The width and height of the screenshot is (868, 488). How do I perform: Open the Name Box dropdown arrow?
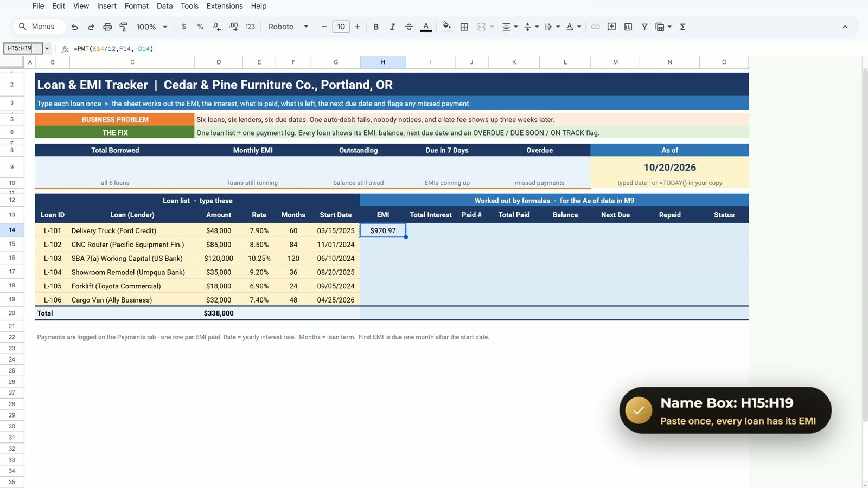pyautogui.click(x=47, y=48)
